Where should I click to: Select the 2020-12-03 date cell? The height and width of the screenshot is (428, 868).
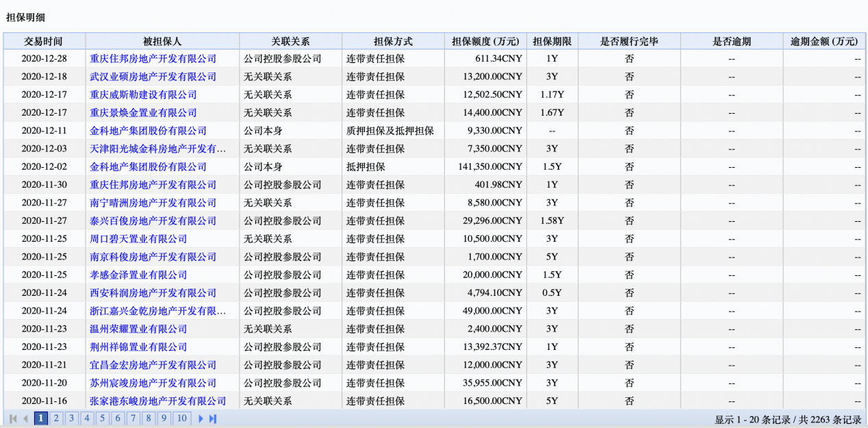click(x=44, y=149)
